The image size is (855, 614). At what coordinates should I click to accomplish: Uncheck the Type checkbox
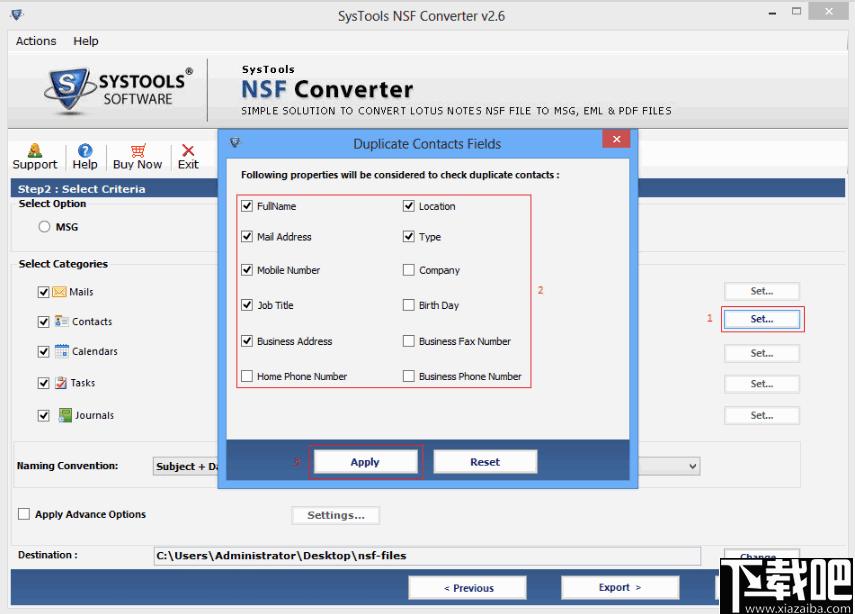tap(408, 236)
